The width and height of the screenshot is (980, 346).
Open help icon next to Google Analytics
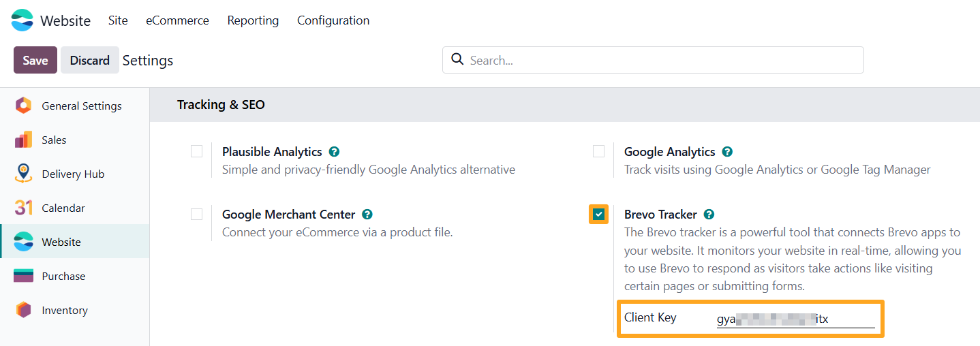727,152
